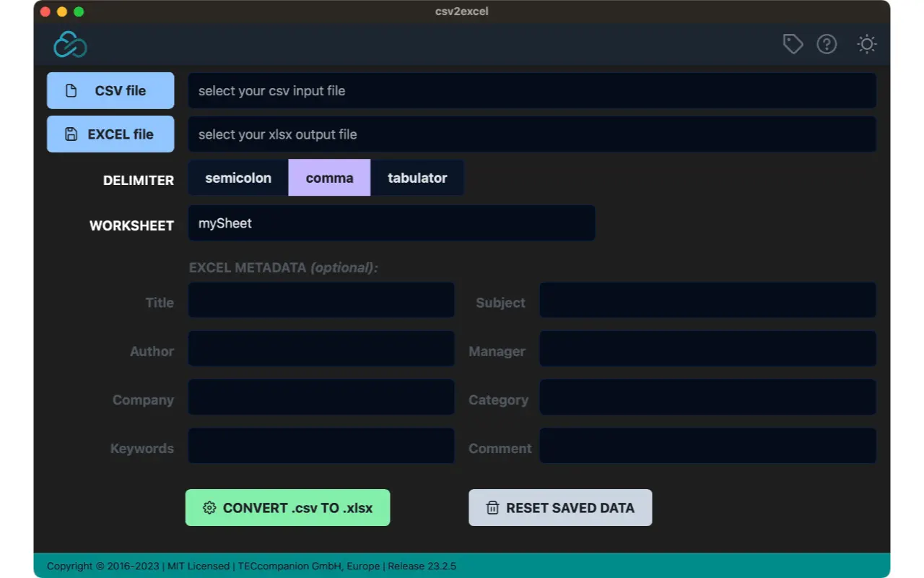Open the help question mark icon
Screen dimensions: 924x578
click(x=827, y=44)
